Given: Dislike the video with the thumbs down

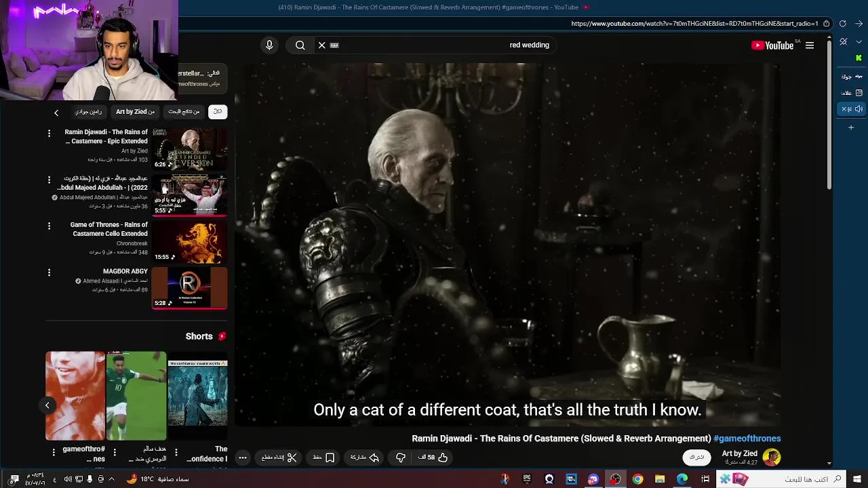Looking at the screenshot, I should coord(401,457).
